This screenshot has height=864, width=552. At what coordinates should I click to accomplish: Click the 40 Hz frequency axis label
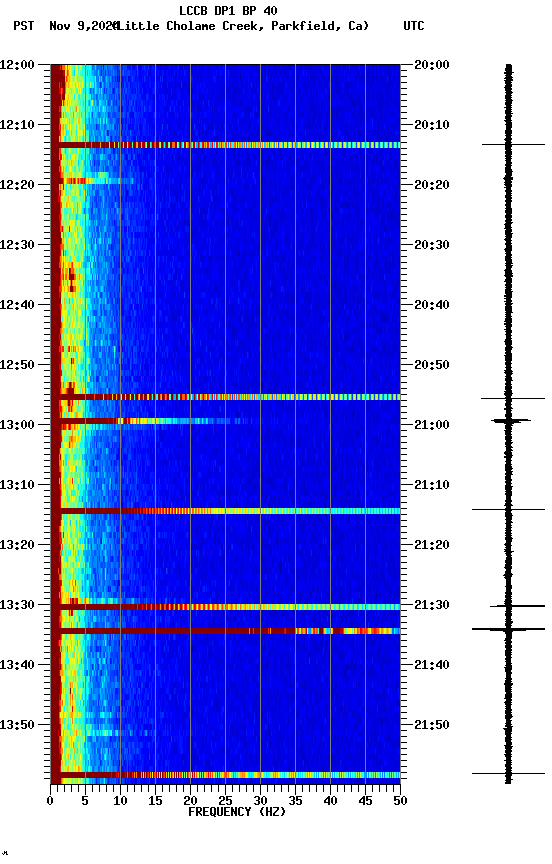pos(330,801)
